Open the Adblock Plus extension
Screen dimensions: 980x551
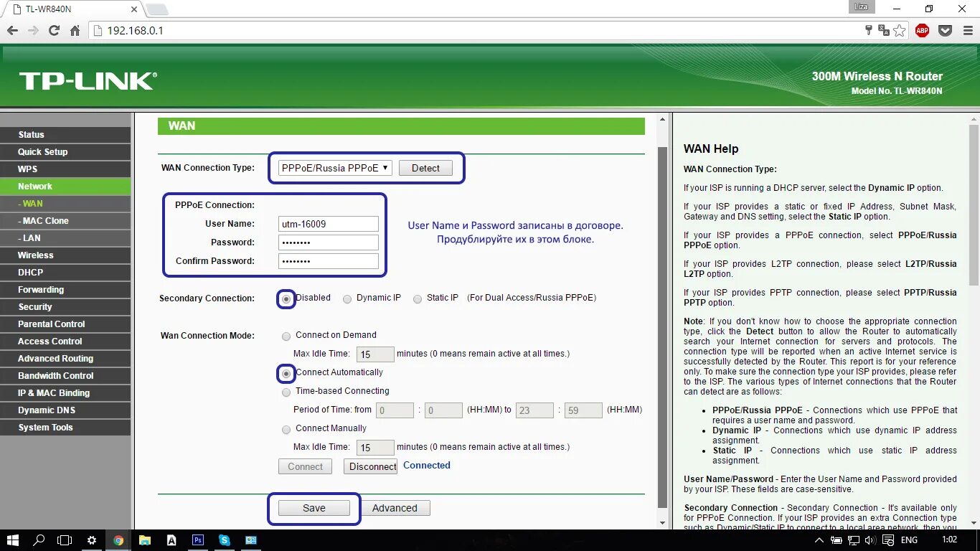(x=923, y=31)
